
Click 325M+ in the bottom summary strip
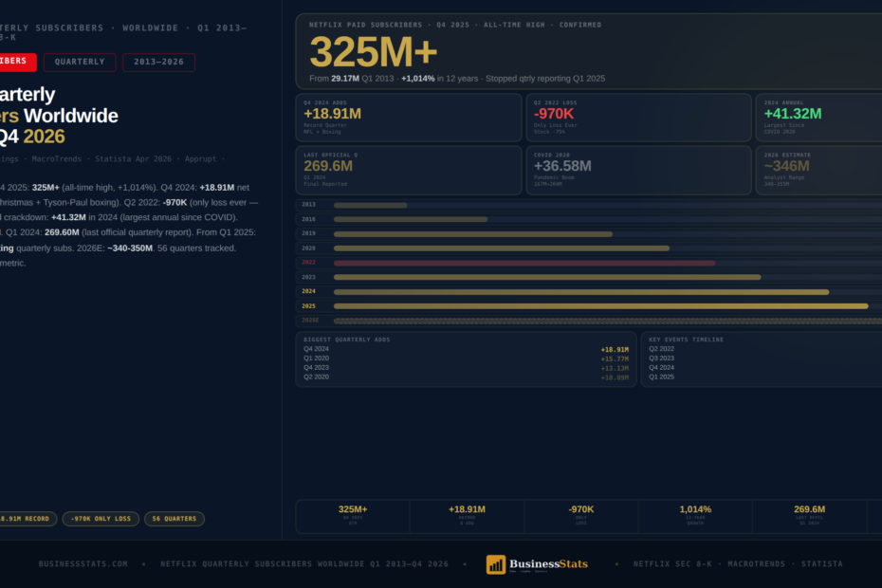tap(353, 509)
